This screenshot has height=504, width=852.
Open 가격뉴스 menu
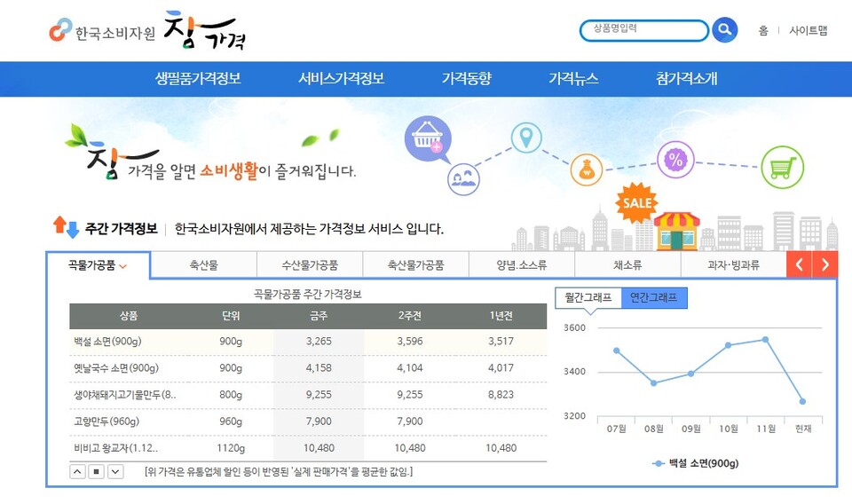click(x=573, y=79)
